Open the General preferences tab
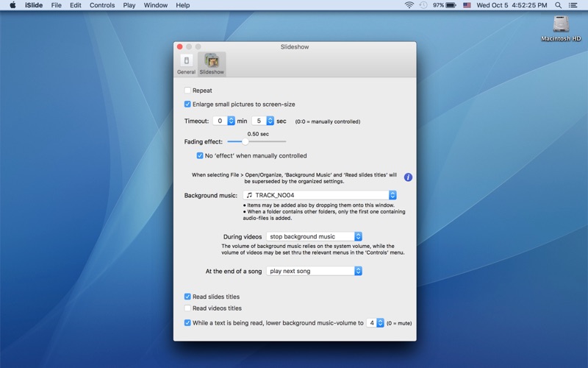Viewport: 588px width, 368px height. pos(186,64)
